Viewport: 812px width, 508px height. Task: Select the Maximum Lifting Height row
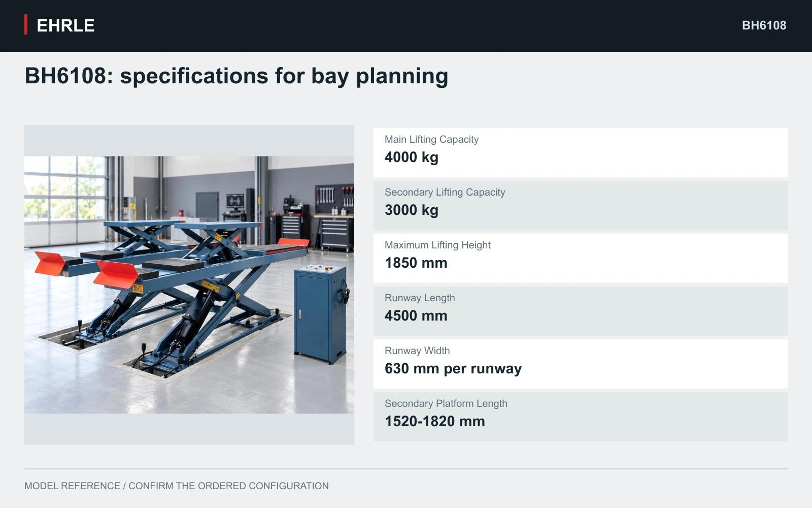pyautogui.click(x=581, y=258)
